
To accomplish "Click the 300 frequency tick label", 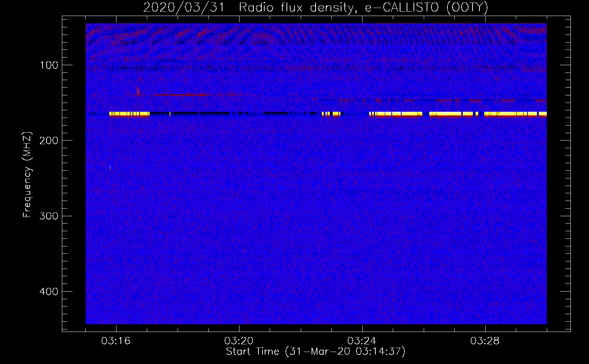I will [49, 216].
